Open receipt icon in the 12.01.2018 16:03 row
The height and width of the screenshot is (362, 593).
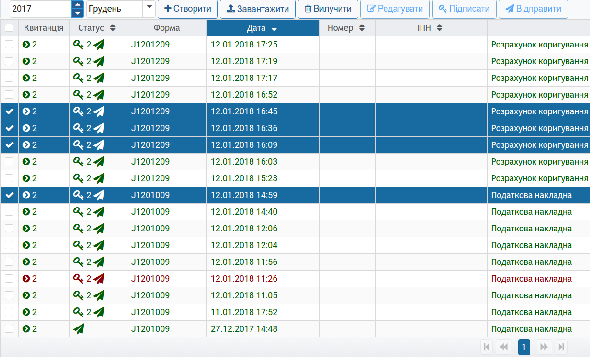pos(26,162)
